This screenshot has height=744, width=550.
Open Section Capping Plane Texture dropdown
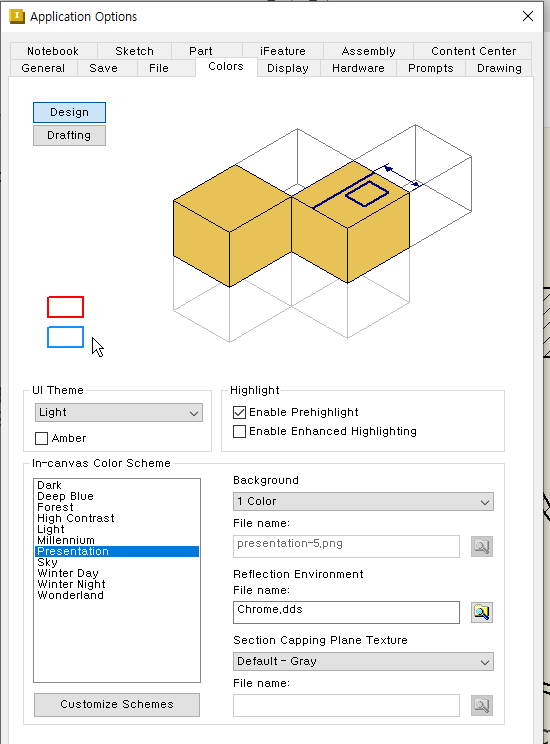363,661
